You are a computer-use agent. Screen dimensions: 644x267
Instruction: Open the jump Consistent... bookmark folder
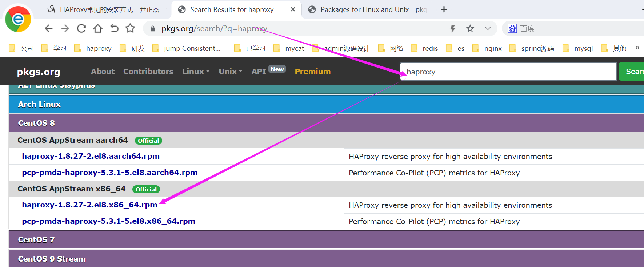[187, 48]
